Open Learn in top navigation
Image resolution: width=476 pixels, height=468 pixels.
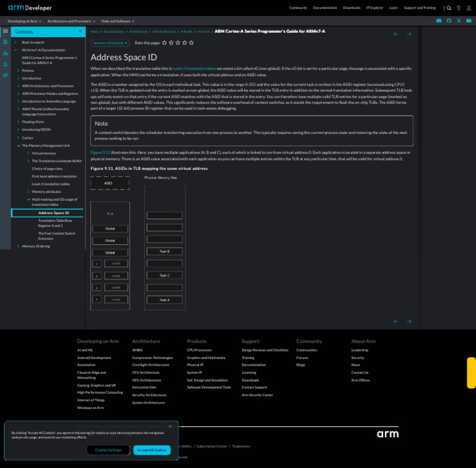tap(394, 8)
